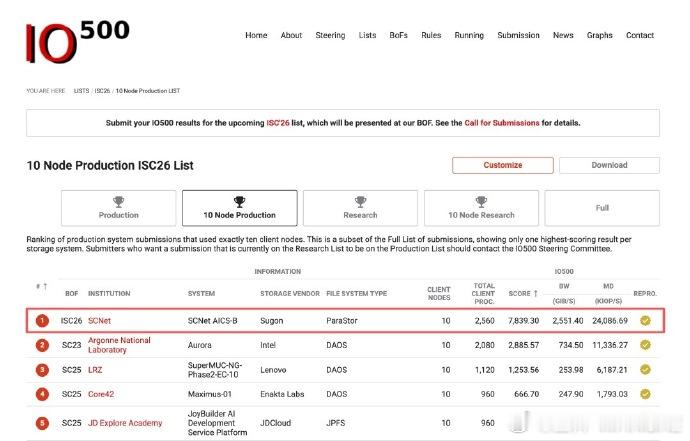Click the rank 5 badge icon
The width and height of the screenshot is (690, 441).
click(42, 423)
